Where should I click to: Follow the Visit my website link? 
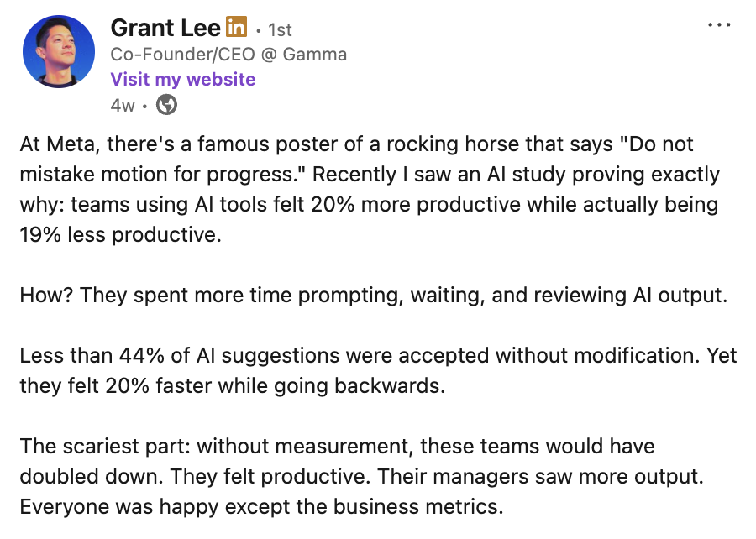coord(183,79)
